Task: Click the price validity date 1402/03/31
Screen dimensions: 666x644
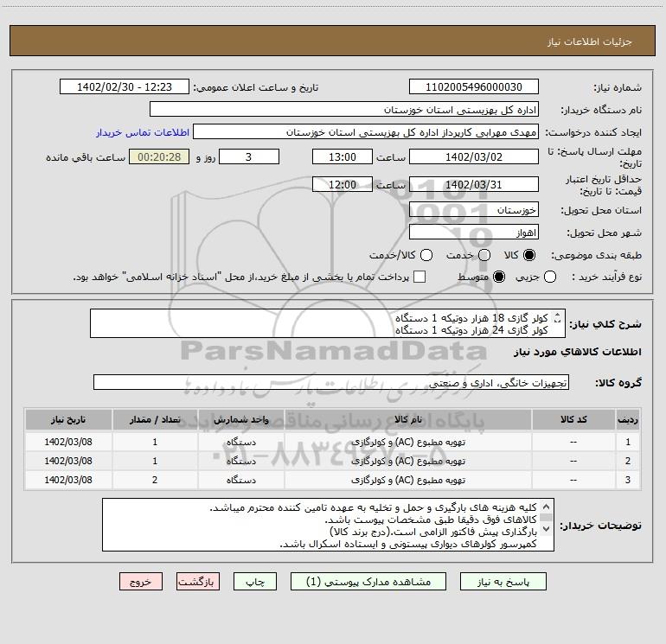Action: (x=474, y=184)
